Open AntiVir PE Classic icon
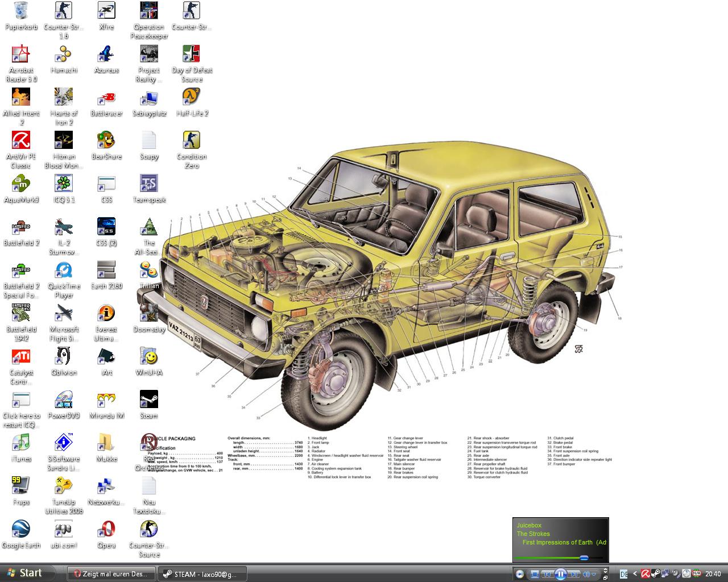The height and width of the screenshot is (582, 728). click(x=21, y=150)
